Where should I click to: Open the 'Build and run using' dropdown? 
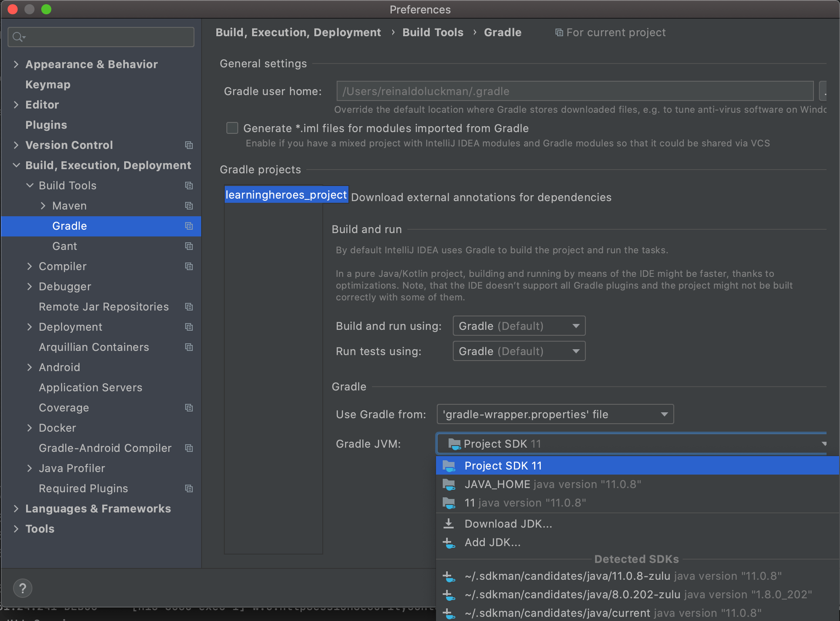coord(518,326)
